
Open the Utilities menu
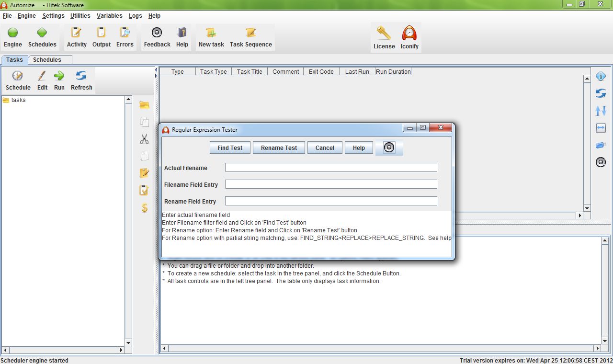(x=80, y=16)
